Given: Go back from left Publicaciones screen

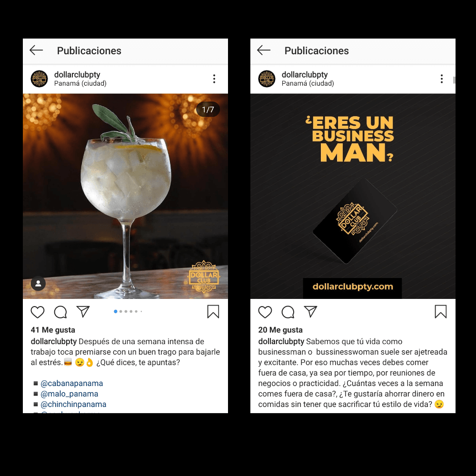Looking at the screenshot, I should coord(36,50).
